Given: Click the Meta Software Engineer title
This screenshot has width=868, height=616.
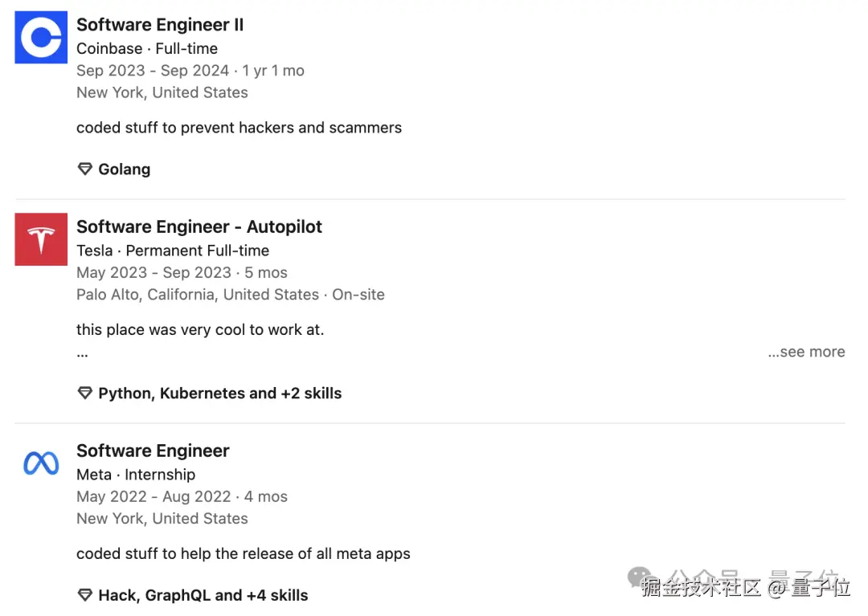Looking at the screenshot, I should pos(153,451).
